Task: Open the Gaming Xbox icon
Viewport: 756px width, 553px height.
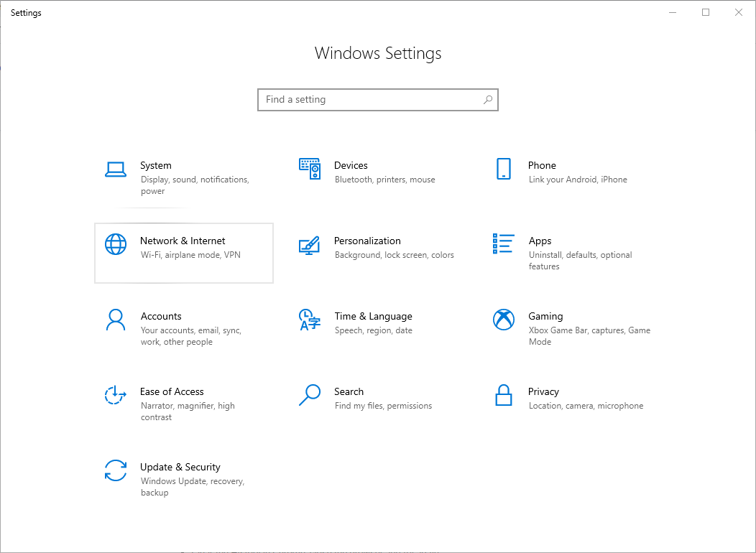Action: (503, 320)
